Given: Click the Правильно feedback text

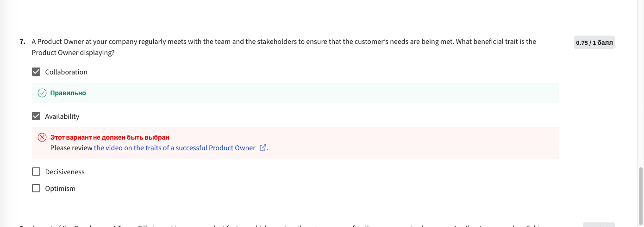Looking at the screenshot, I should point(68,93).
